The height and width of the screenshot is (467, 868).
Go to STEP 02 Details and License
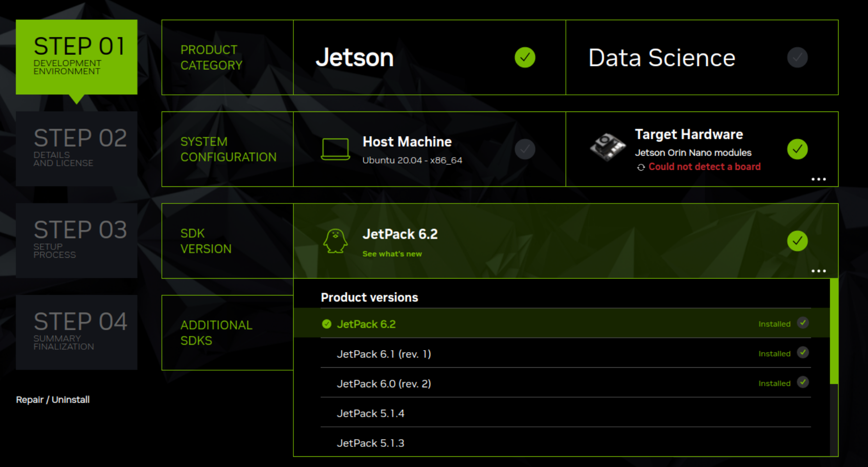click(x=76, y=149)
